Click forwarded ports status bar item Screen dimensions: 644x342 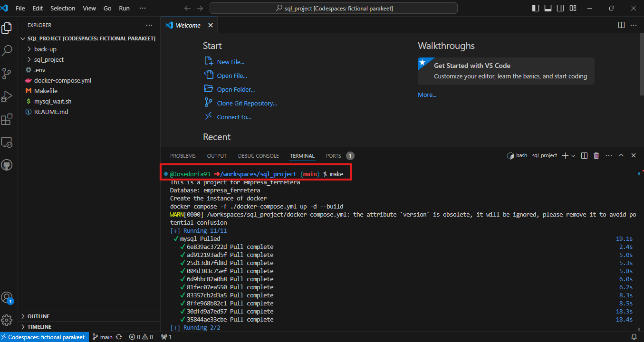tap(166, 337)
